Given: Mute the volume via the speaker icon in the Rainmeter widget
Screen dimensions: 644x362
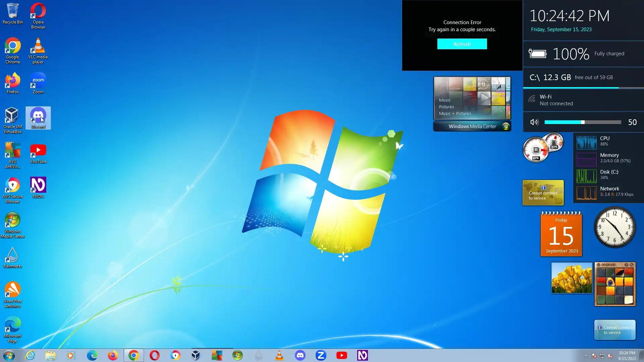Looking at the screenshot, I should [x=534, y=122].
